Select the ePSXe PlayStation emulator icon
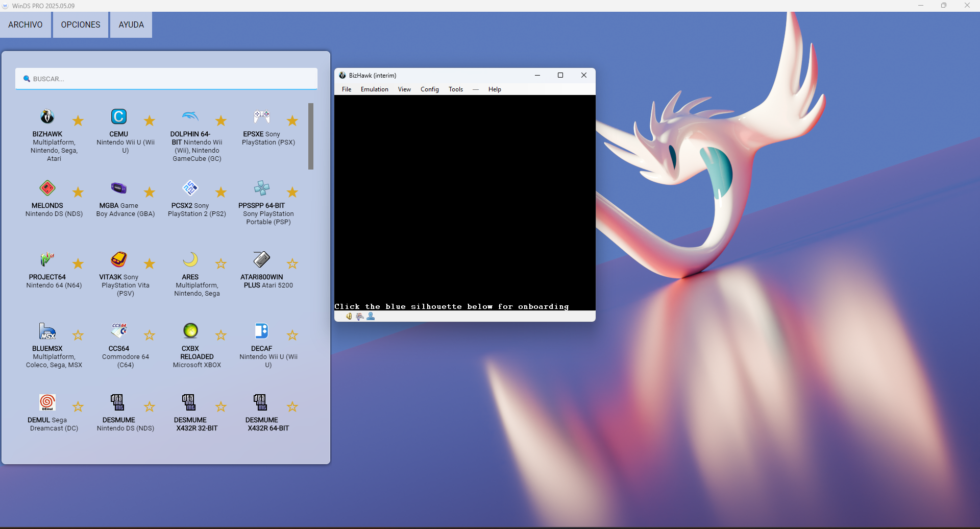The height and width of the screenshot is (529, 980). (x=262, y=116)
